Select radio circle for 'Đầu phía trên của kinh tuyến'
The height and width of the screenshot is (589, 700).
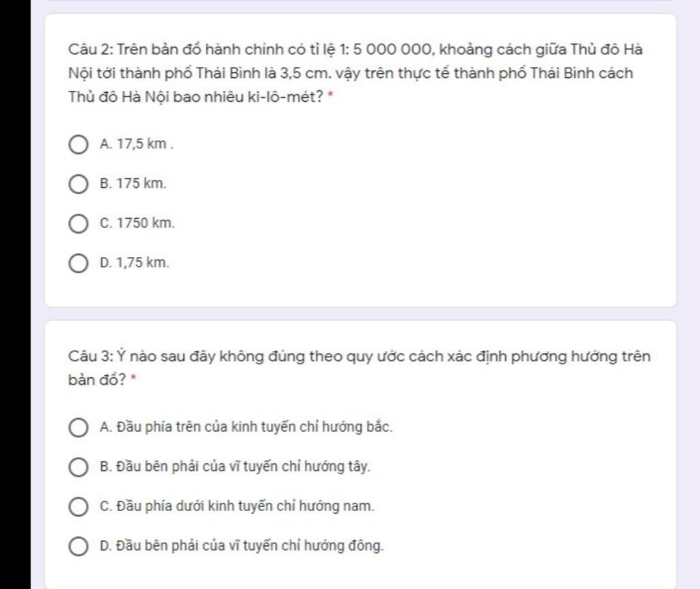(78, 428)
